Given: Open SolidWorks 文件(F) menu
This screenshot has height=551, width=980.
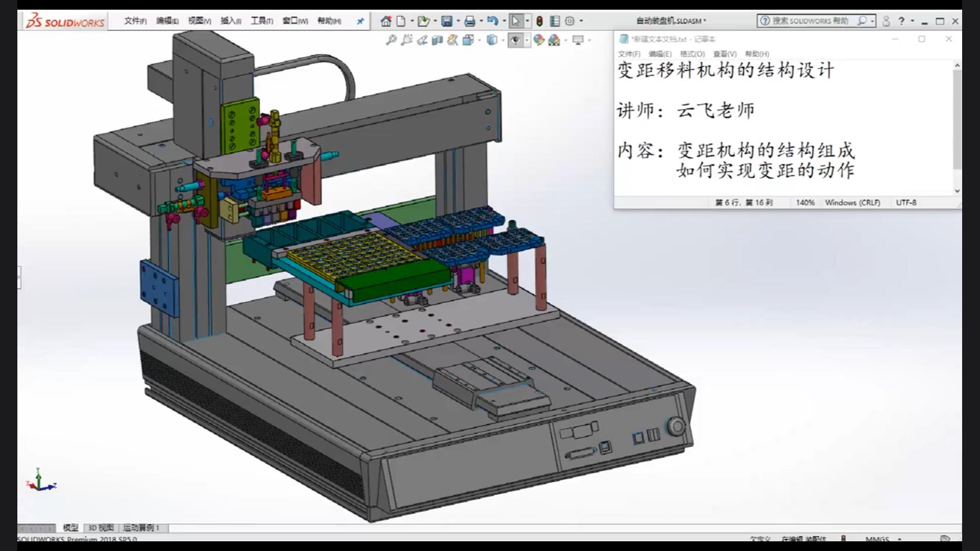Looking at the screenshot, I should 135,21.
